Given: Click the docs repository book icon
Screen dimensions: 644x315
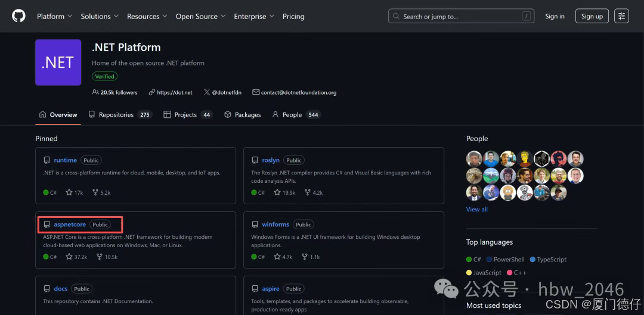Looking at the screenshot, I should coord(47,289).
